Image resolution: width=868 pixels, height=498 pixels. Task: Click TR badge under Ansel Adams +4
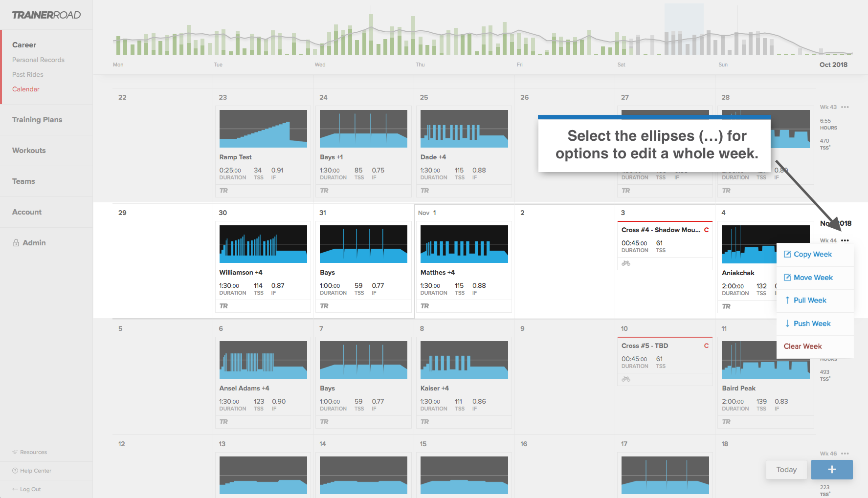(224, 422)
